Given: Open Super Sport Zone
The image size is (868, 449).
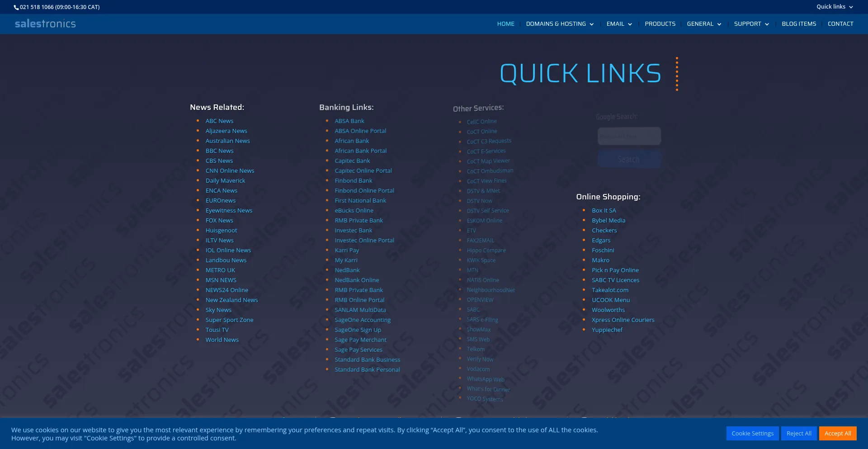Looking at the screenshot, I should click(x=230, y=320).
